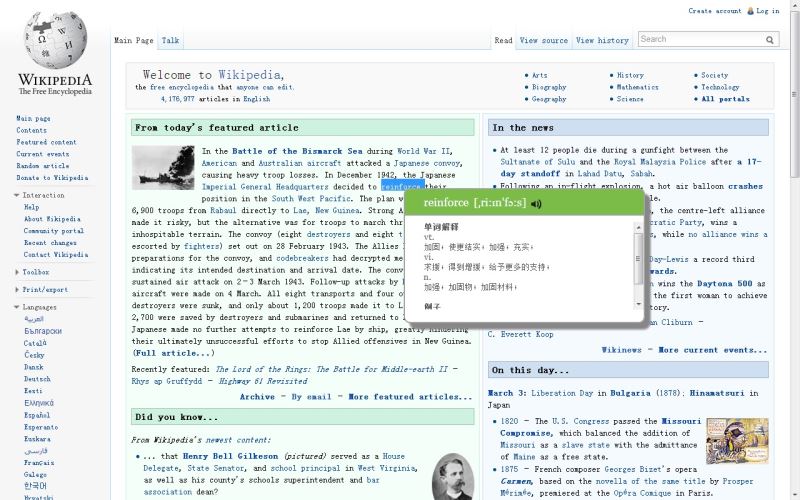800x500 pixels.
Task: Open the Missouri Compromise illustration thumbnail
Action: [x=737, y=441]
